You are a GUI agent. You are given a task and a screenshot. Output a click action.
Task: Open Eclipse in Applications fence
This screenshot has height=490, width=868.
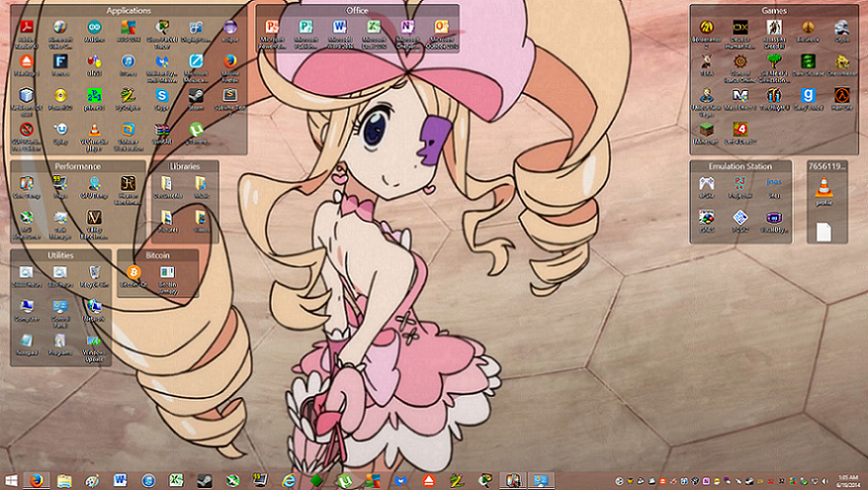[230, 26]
